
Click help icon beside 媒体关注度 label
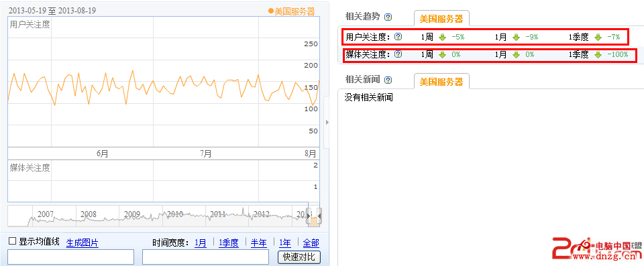click(x=398, y=54)
